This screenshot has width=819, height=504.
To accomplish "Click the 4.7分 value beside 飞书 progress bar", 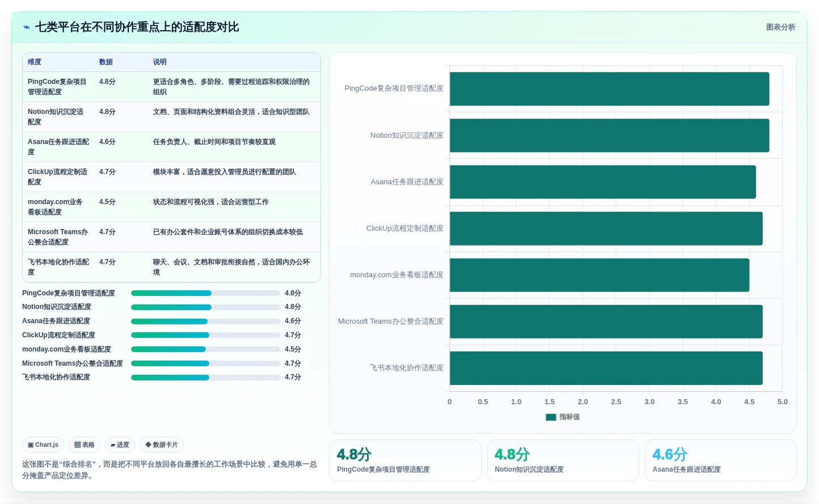I will (293, 377).
